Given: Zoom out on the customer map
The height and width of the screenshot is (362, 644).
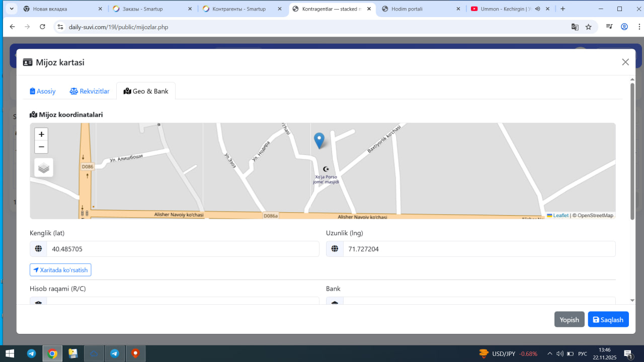Looking at the screenshot, I should (x=41, y=147).
